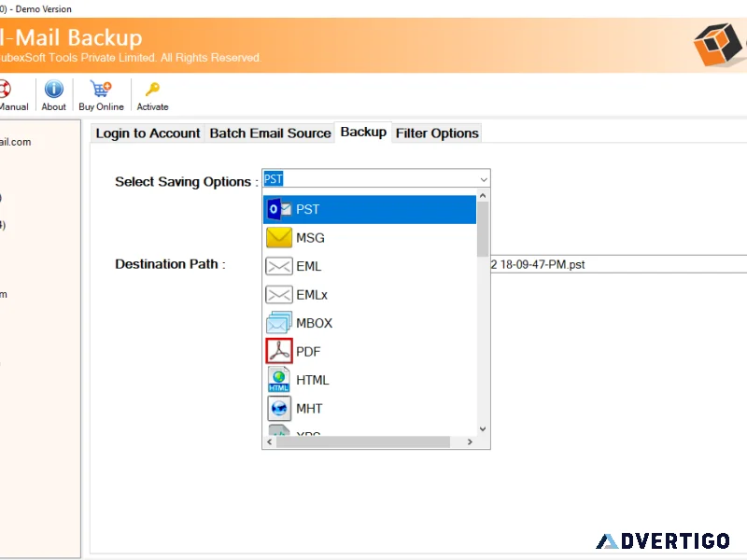Click the Outlook PST icon in list

pos(279,209)
